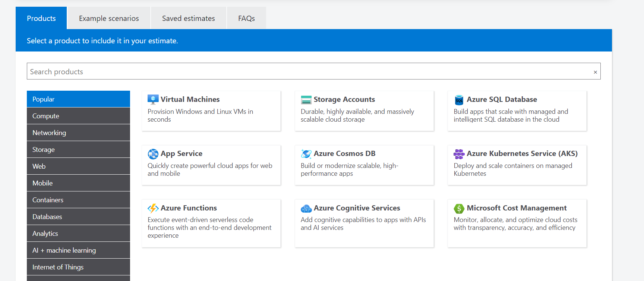The image size is (644, 281).
Task: Select the Mobile category
Action: pyautogui.click(x=78, y=183)
